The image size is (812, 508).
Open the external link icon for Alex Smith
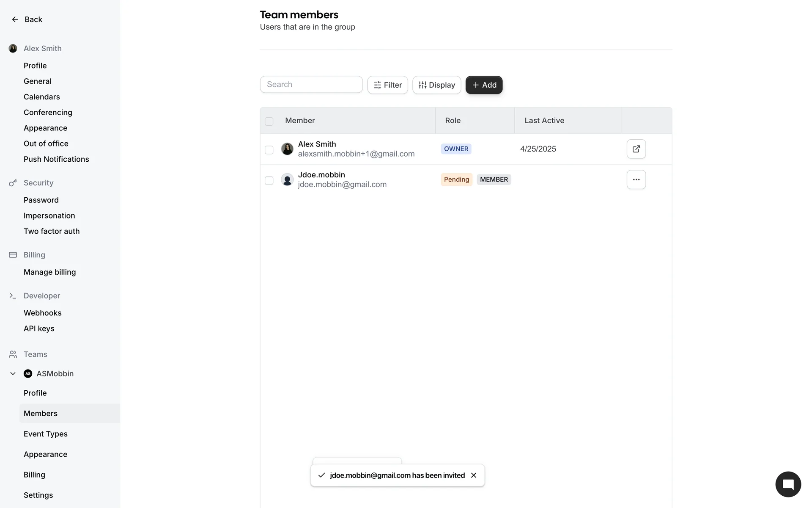point(636,149)
